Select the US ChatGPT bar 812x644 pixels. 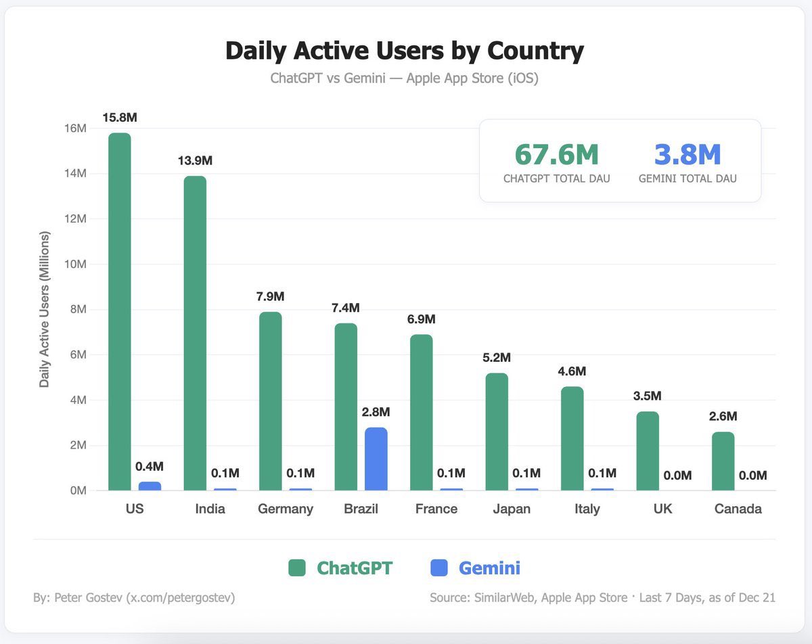(x=120, y=311)
